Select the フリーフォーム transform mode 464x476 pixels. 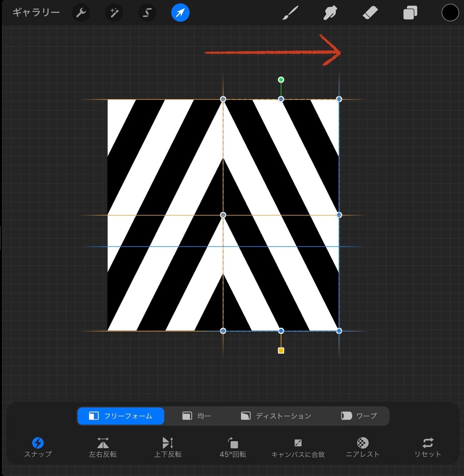(x=121, y=416)
